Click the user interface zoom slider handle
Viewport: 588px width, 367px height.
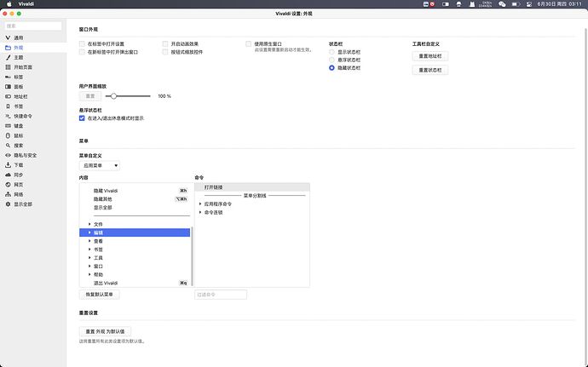(113, 96)
